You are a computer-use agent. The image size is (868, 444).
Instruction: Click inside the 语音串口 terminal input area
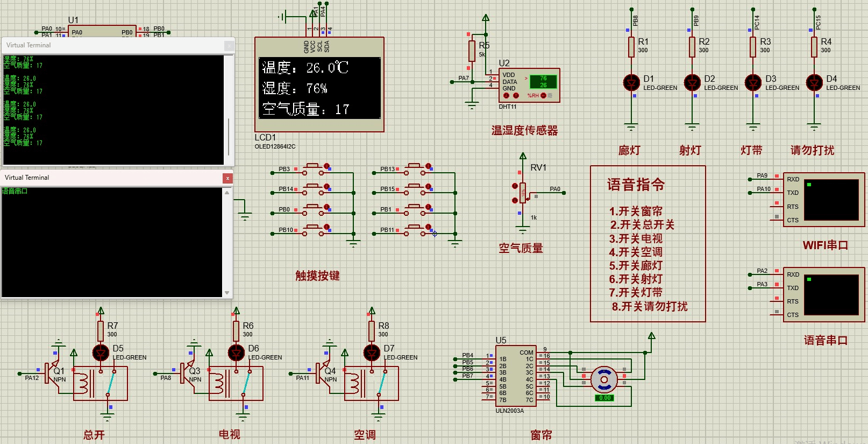click(112, 242)
